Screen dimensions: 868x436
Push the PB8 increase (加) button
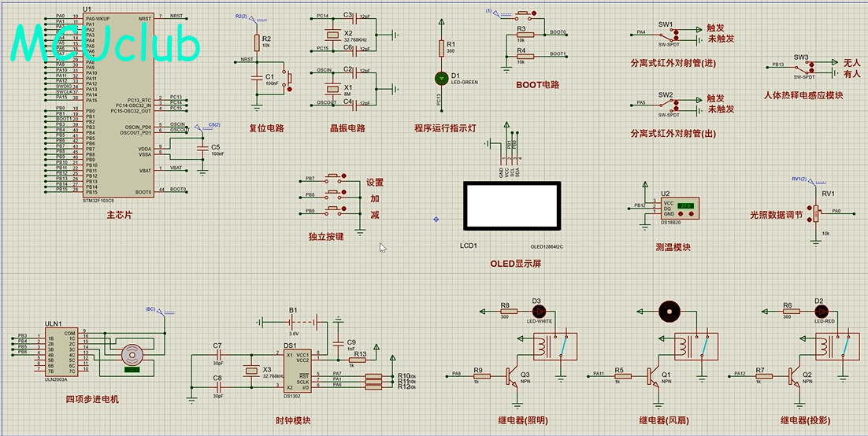(332, 194)
